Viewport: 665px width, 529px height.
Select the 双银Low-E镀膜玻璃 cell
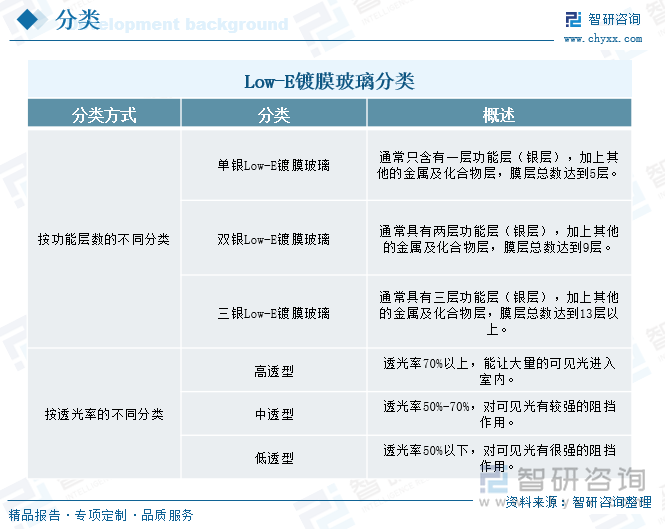click(x=274, y=239)
